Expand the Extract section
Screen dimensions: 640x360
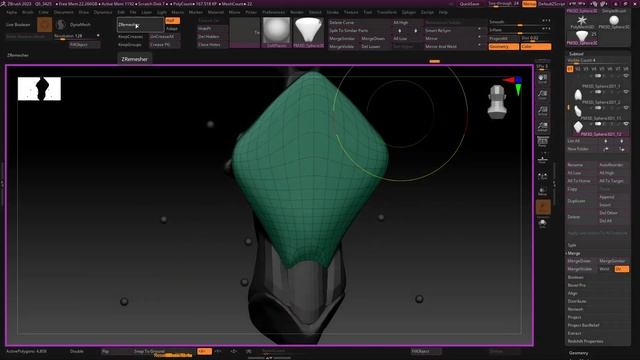[574, 333]
